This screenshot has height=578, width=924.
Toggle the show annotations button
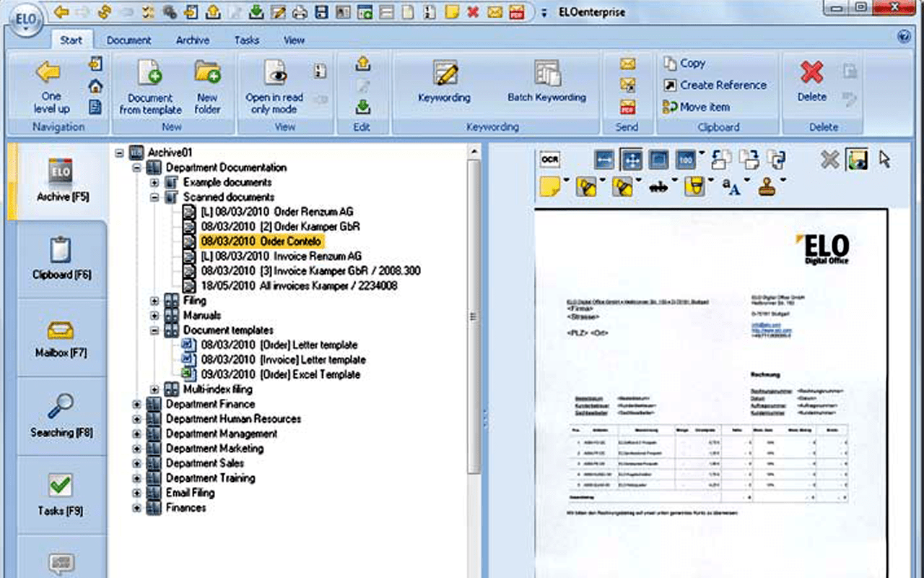point(857,160)
